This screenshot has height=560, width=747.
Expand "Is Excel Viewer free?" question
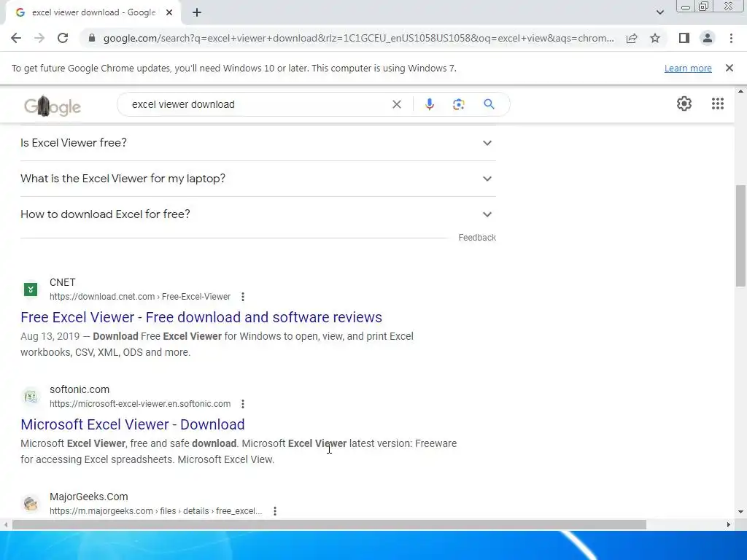[258, 143]
